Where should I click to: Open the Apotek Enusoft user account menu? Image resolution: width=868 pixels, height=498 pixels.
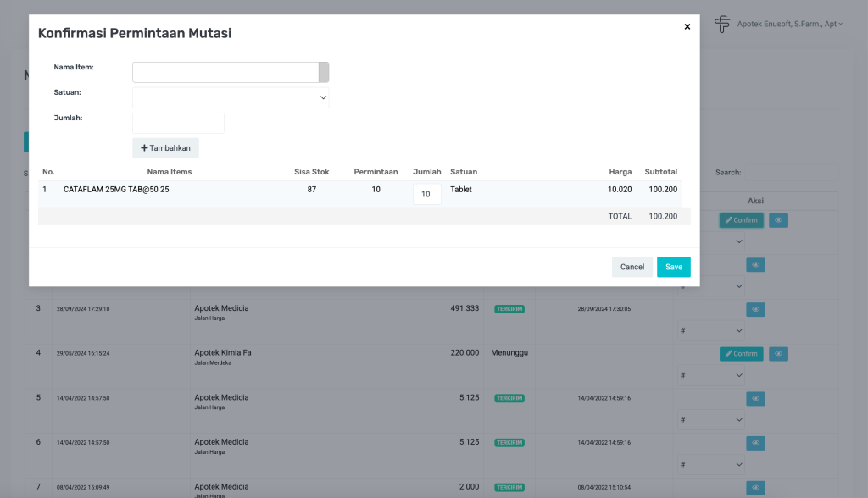[x=790, y=25]
